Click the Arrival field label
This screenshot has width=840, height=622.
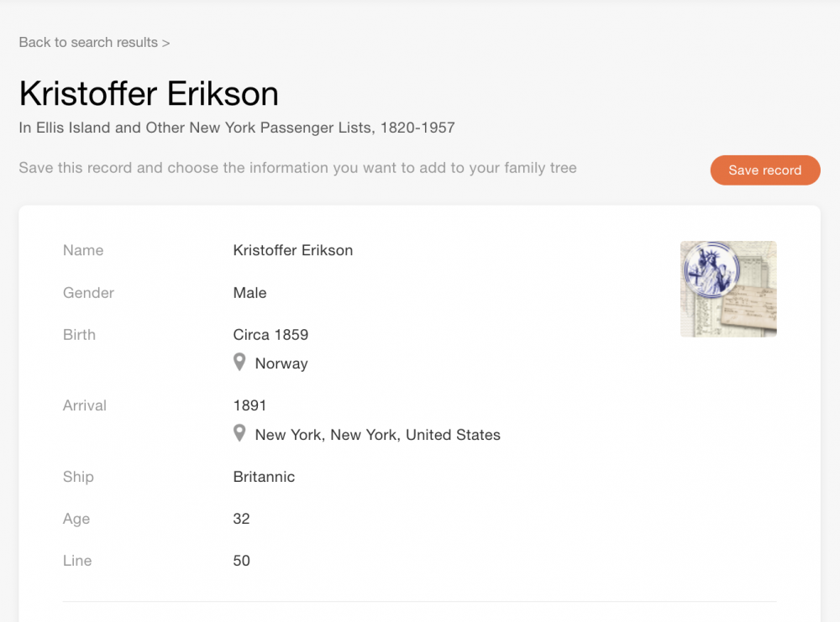tap(85, 405)
